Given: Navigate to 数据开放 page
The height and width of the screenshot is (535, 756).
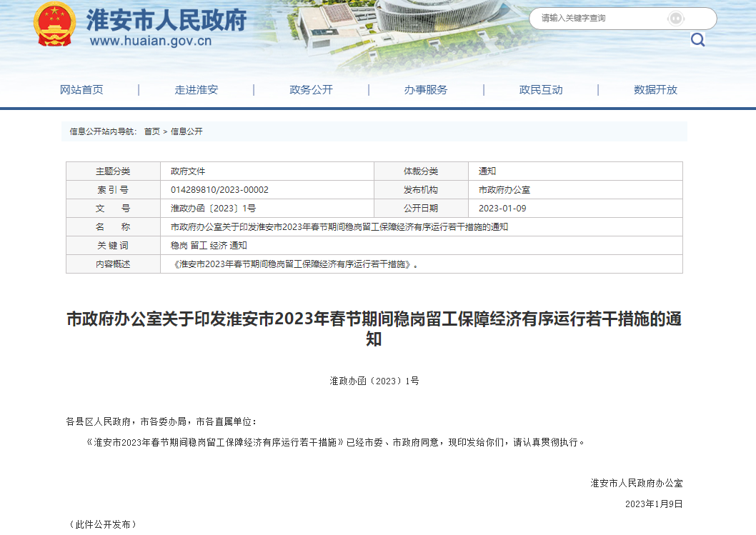Looking at the screenshot, I should [x=656, y=90].
